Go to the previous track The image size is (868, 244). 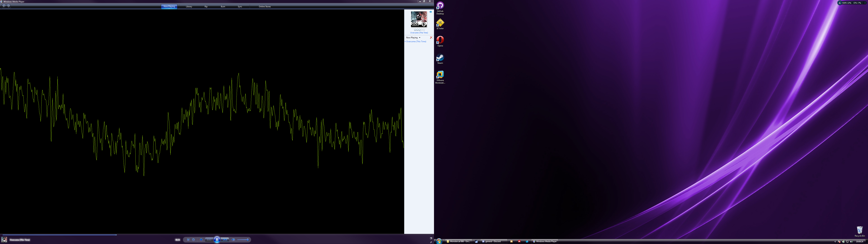pyautogui.click(x=209, y=240)
